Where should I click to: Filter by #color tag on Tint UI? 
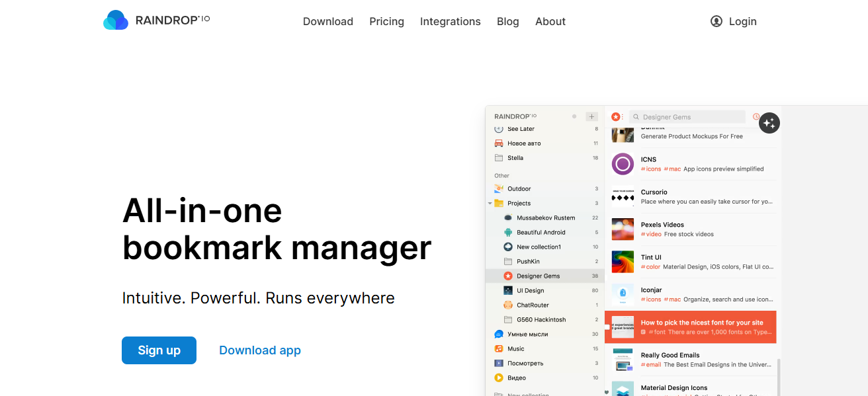click(650, 267)
